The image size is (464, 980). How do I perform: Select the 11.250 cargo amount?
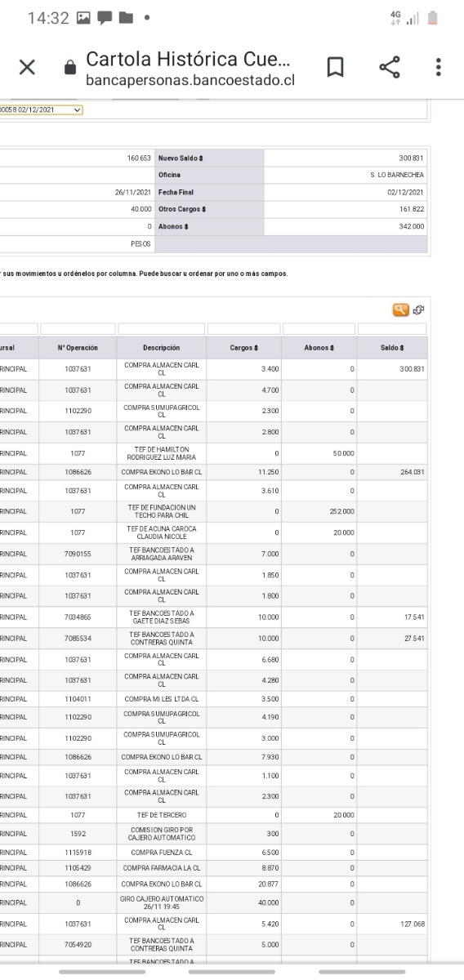[x=268, y=472]
